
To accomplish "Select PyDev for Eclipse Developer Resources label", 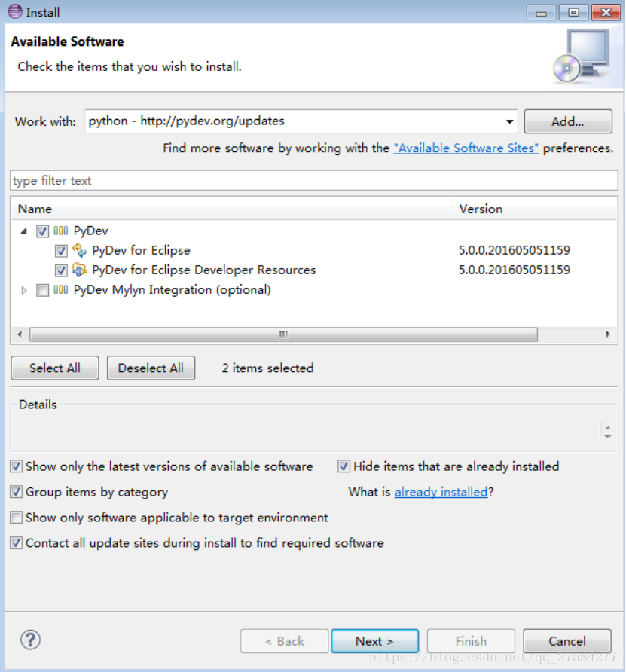I will (x=204, y=270).
